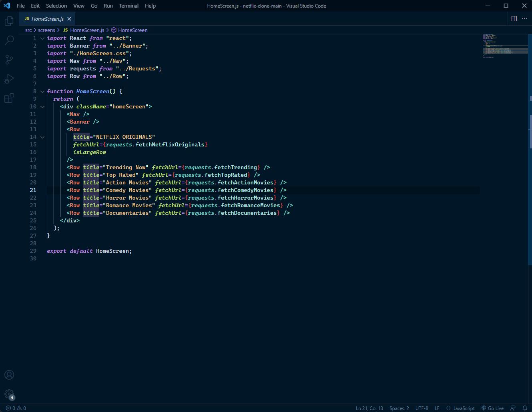Open More Actions ellipsis in editor
532x412 pixels.
pos(524,19)
